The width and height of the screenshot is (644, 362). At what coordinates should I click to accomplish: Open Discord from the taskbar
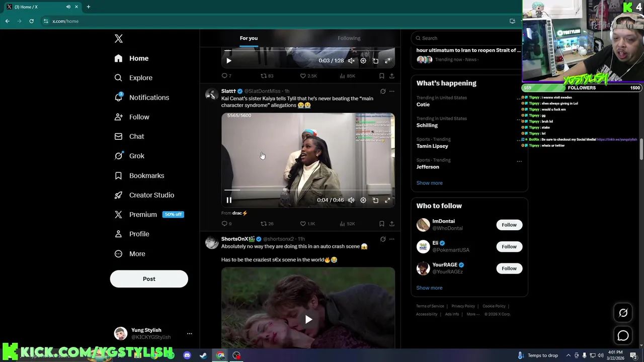coord(187,355)
